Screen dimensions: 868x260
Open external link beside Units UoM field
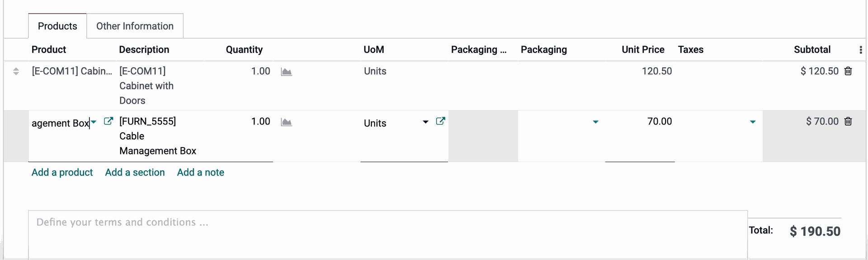pyautogui.click(x=440, y=121)
